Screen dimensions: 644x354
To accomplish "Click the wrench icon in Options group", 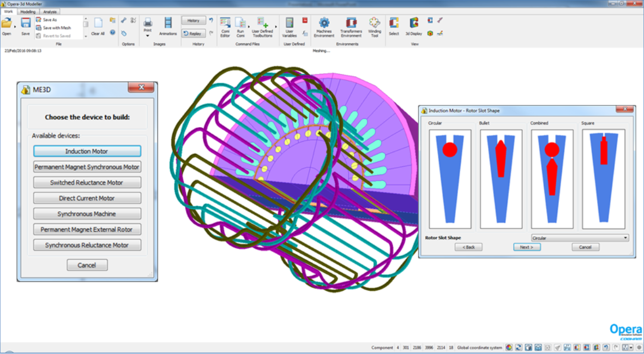I will click(x=124, y=20).
